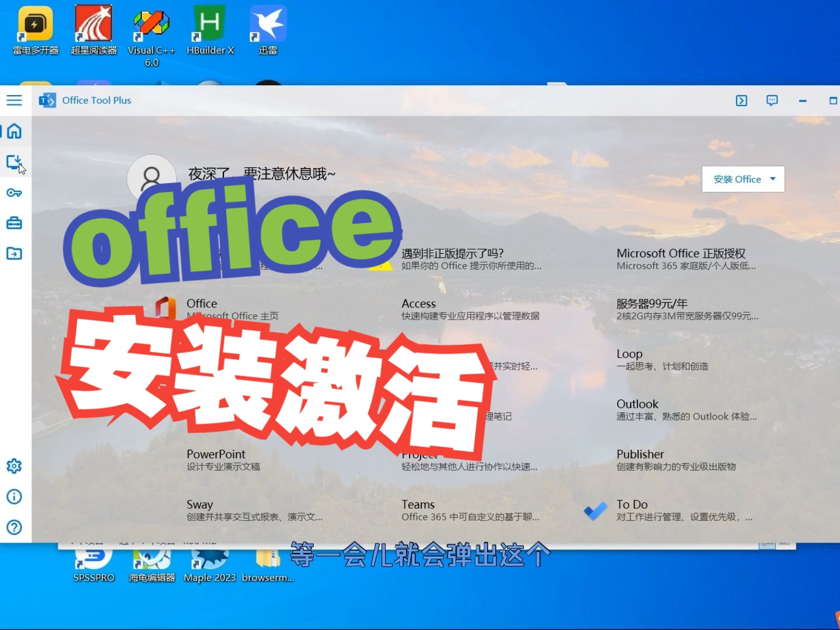Expand the 安装 Office dropdown arrow
The width and height of the screenshot is (840, 630).
[x=773, y=179]
